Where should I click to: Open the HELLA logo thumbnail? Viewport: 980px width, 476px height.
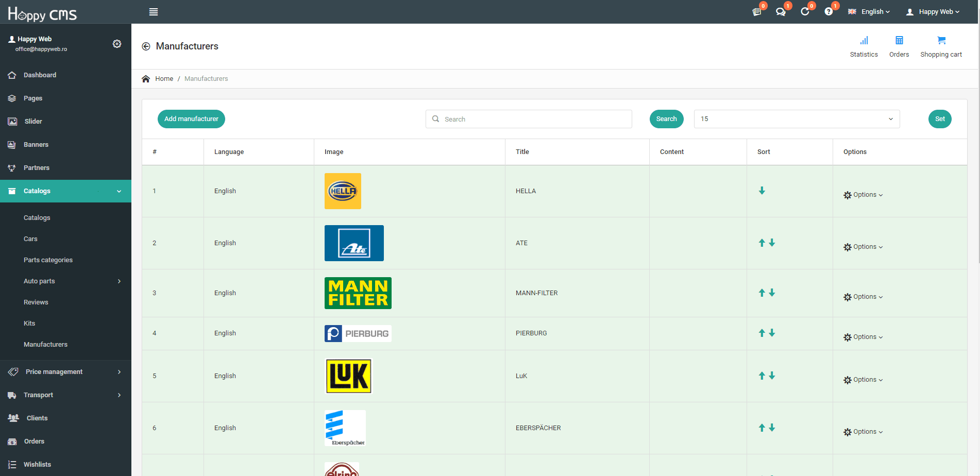343,191
